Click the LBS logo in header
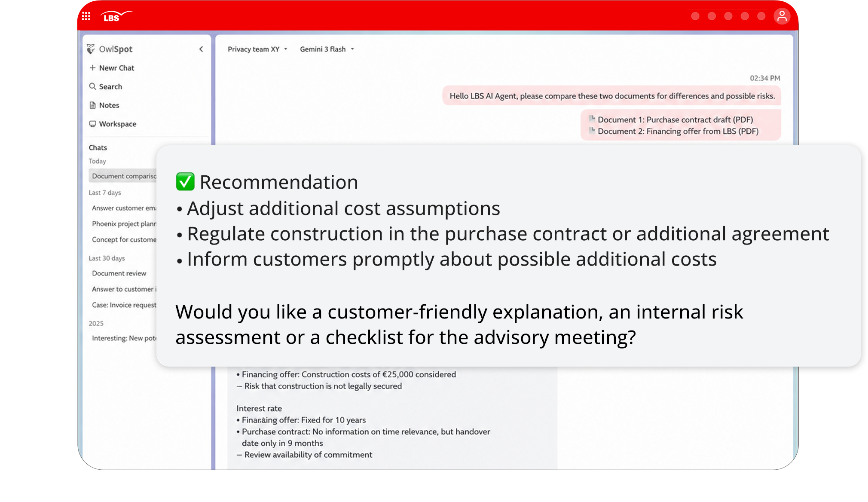The height and width of the screenshot is (502, 868). click(116, 16)
